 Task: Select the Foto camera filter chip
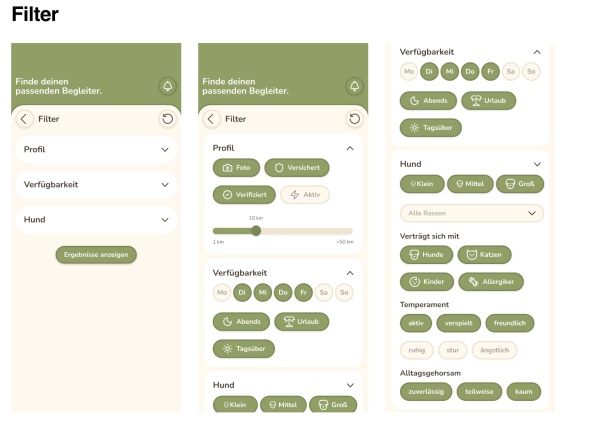tap(236, 169)
